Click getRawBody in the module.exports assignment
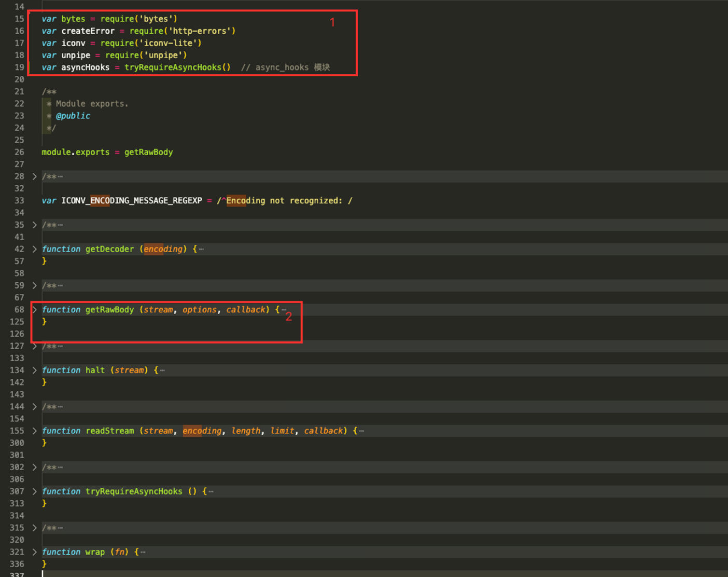The width and height of the screenshot is (728, 577). [x=149, y=152]
